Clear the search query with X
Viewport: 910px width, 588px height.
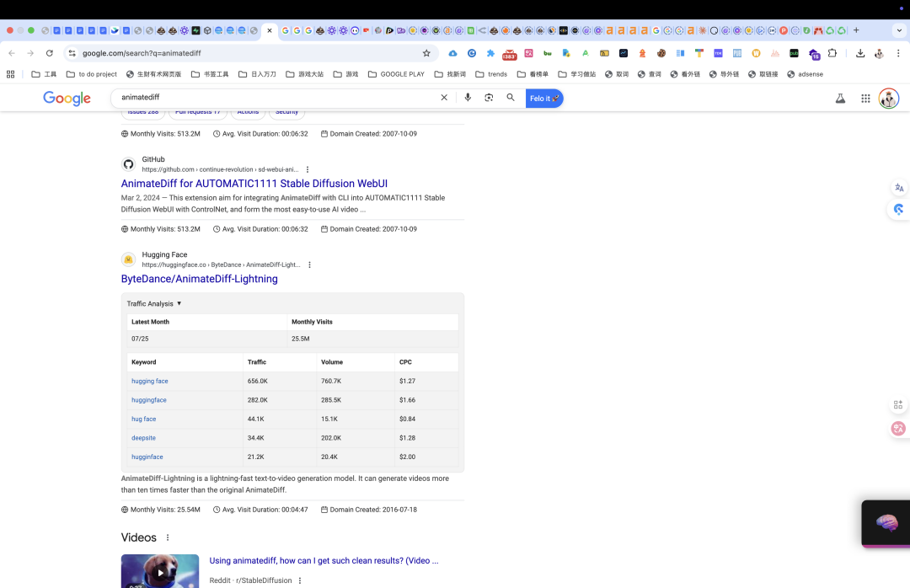coord(444,98)
